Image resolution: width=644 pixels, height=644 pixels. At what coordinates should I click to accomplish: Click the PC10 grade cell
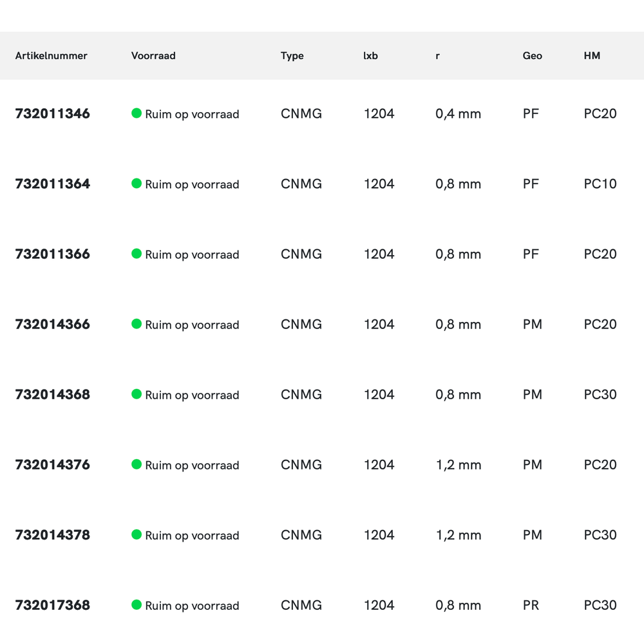pos(600,184)
